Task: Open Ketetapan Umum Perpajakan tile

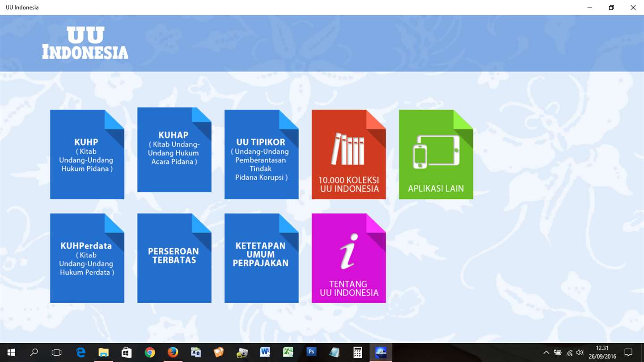Action: click(262, 258)
